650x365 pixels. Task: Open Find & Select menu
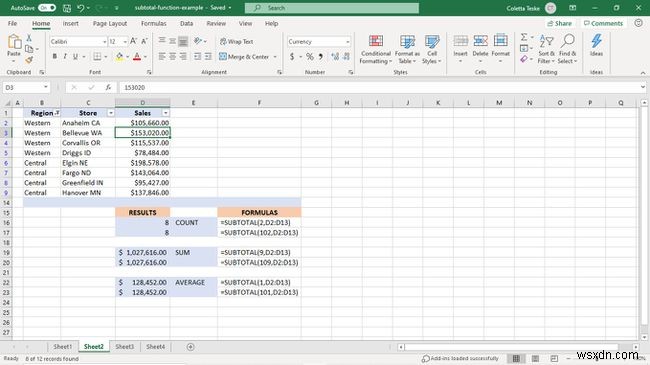(x=568, y=49)
